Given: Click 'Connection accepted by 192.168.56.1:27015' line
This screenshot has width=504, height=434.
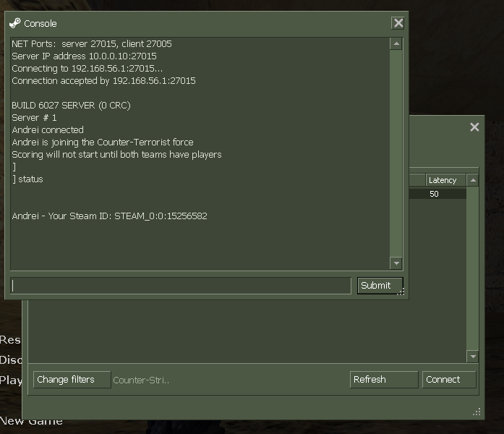Looking at the screenshot, I should (103, 81).
